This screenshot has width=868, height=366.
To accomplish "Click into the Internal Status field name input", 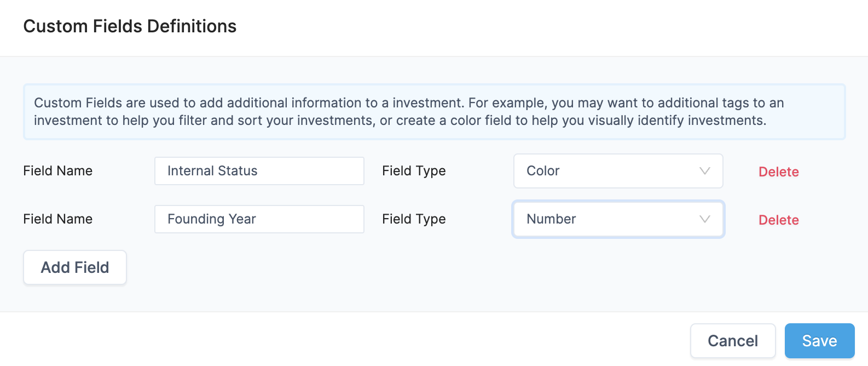I will coord(259,171).
